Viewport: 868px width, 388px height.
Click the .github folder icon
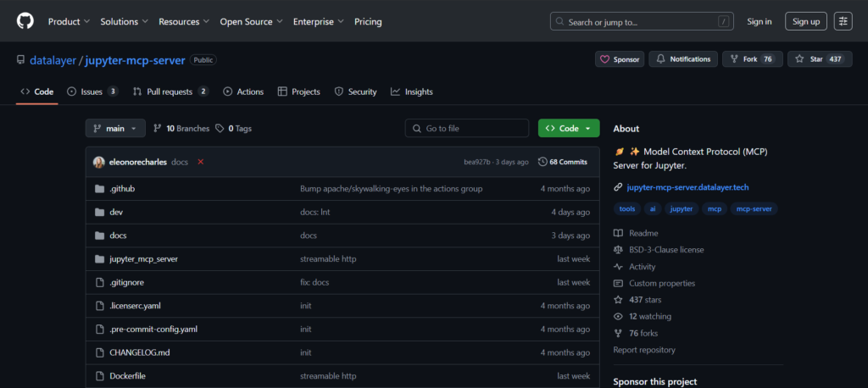100,189
